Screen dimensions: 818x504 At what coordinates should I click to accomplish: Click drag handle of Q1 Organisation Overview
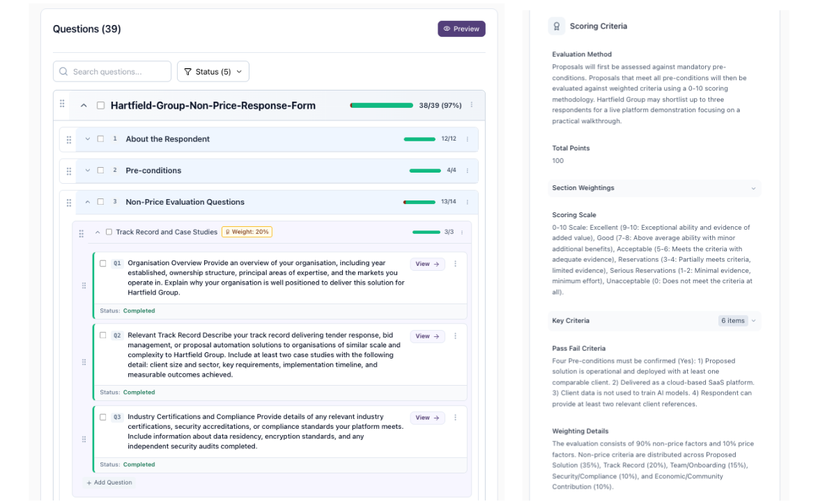(x=84, y=285)
